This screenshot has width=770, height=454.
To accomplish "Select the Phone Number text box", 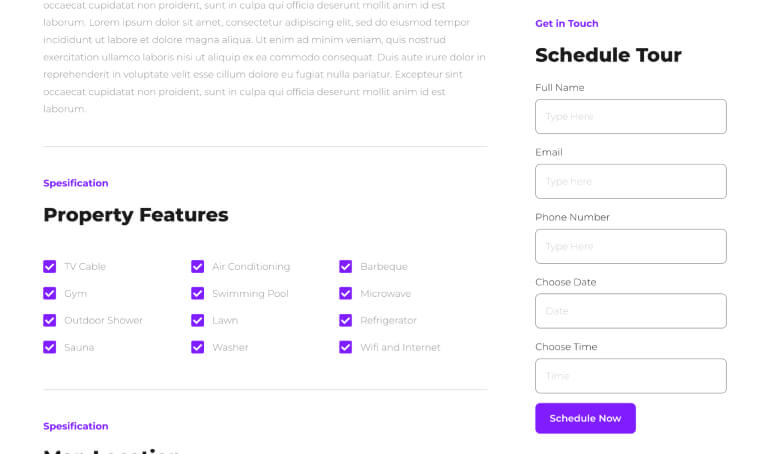I will pos(630,247).
